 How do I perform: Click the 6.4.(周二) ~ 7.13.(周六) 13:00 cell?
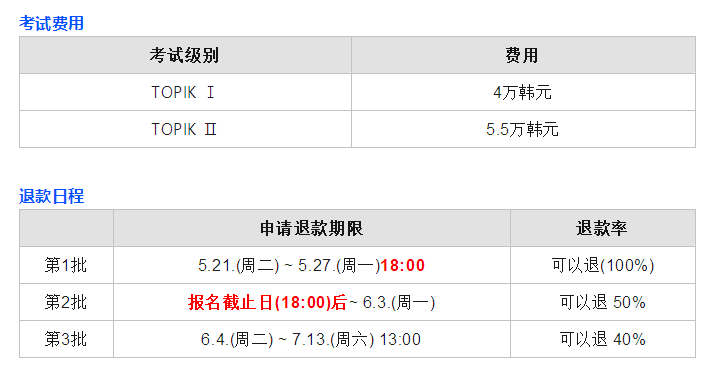[312, 339]
